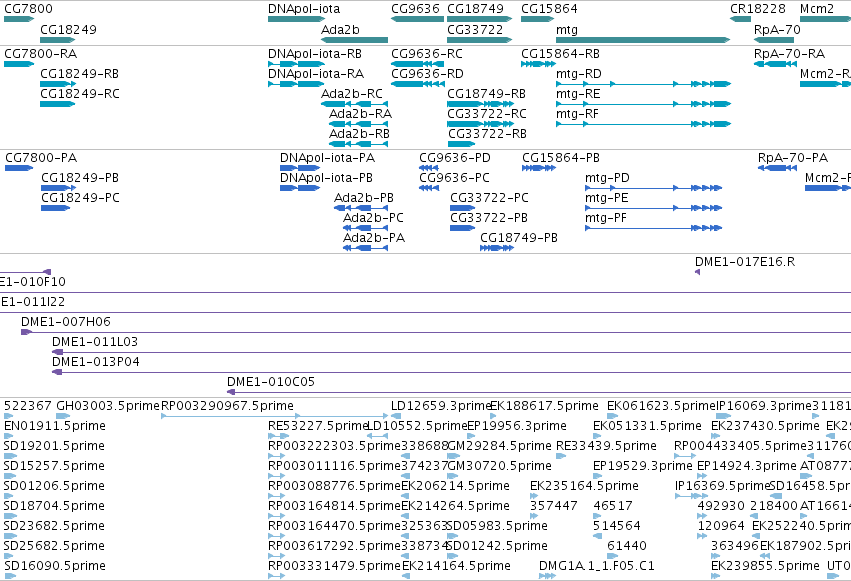Select the CG9636 gene feature
The width and height of the screenshot is (851, 581).
click(x=417, y=19)
